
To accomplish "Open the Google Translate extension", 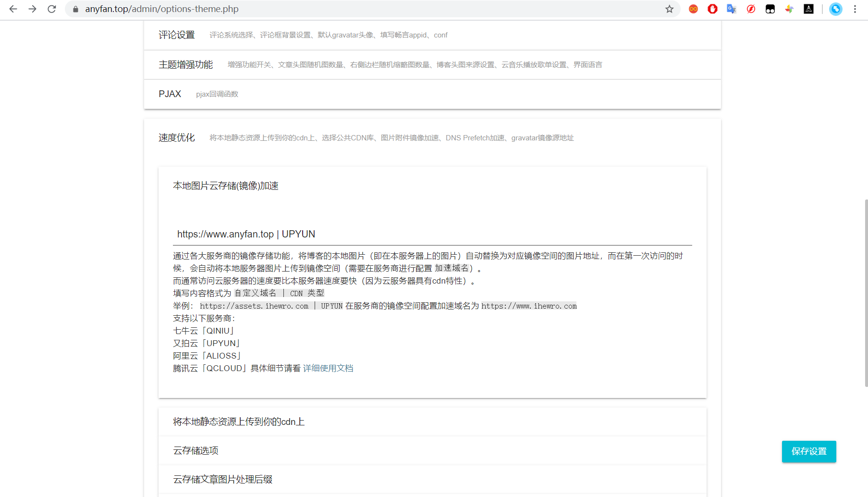I will [x=732, y=9].
